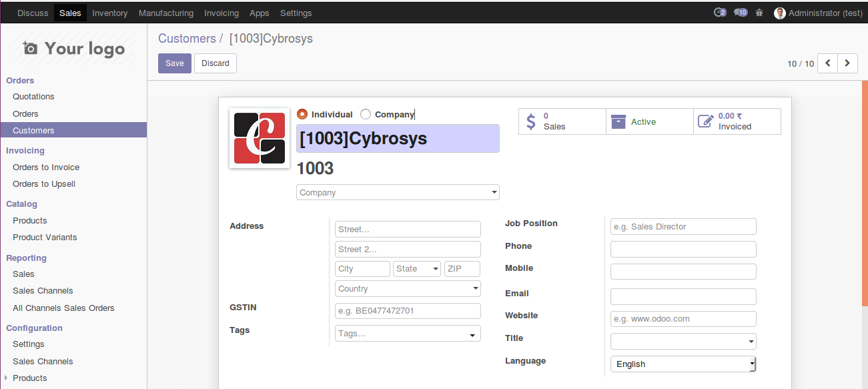
Task: Open the Language dropdown set to English
Action: (683, 364)
